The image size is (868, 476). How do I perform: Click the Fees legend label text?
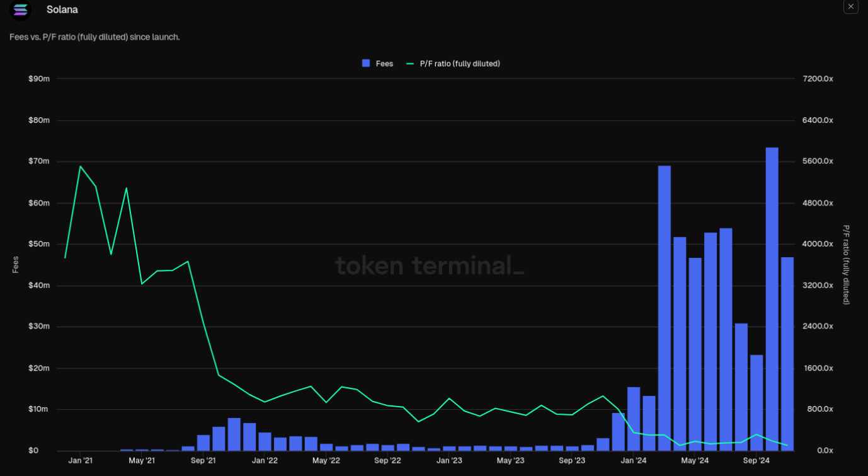click(384, 63)
